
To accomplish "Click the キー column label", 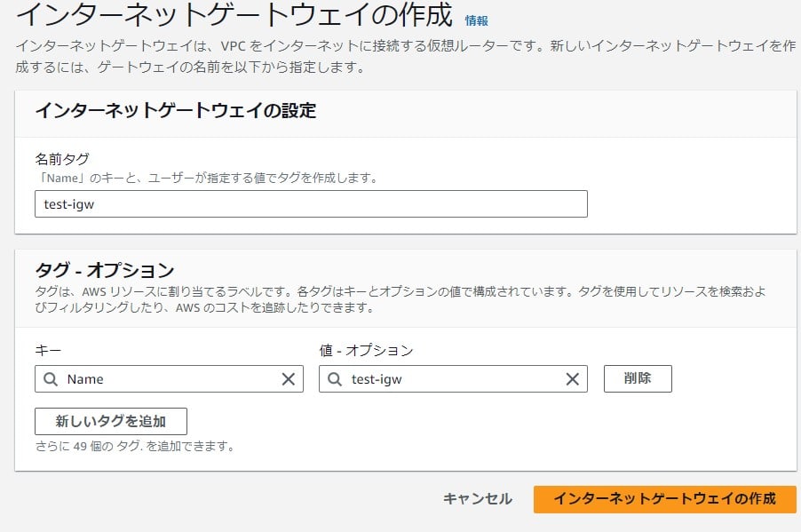I will [x=48, y=351].
